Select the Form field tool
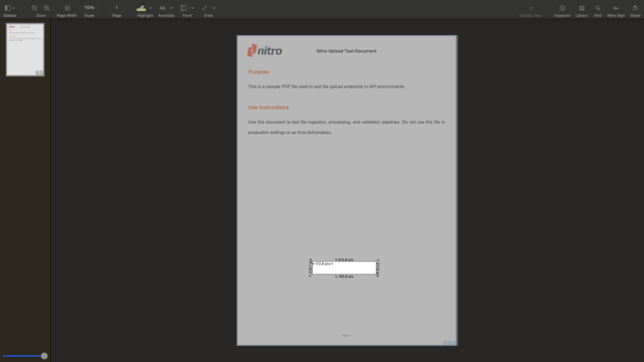The height and width of the screenshot is (362, 644). coord(183,8)
